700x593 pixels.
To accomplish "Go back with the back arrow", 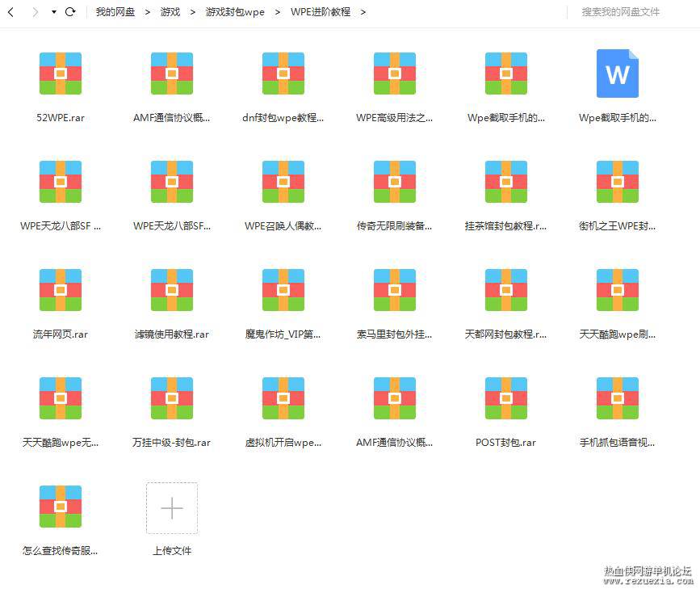I will coord(11,12).
